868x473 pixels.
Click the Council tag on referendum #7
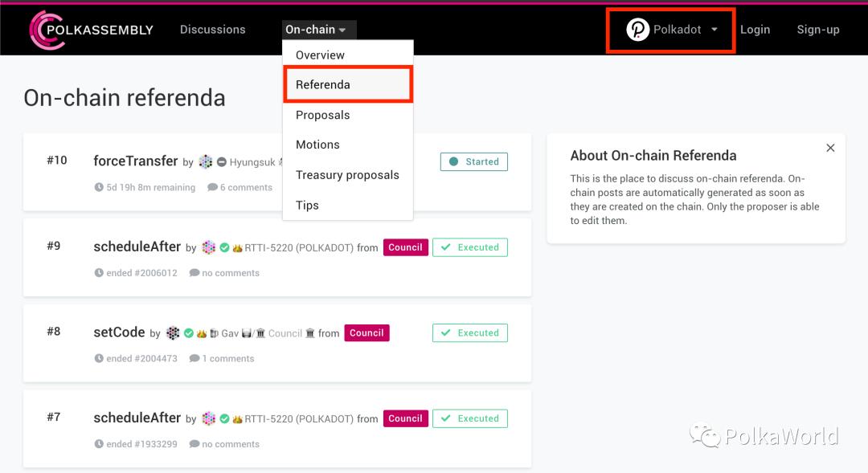pyautogui.click(x=405, y=418)
